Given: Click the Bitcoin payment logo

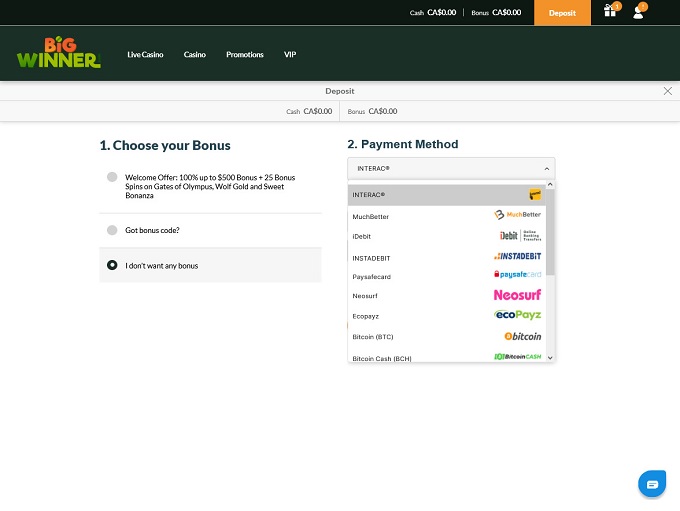Looking at the screenshot, I should [522, 336].
